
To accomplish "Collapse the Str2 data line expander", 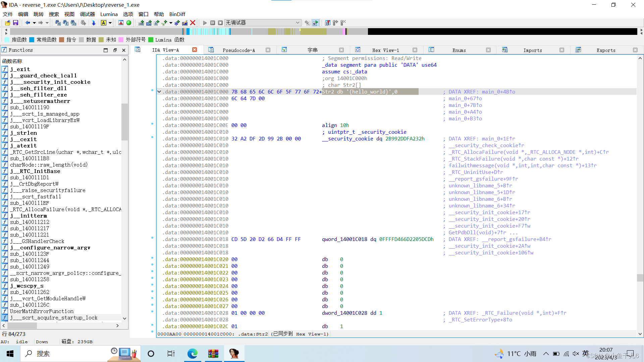I will coord(159,92).
